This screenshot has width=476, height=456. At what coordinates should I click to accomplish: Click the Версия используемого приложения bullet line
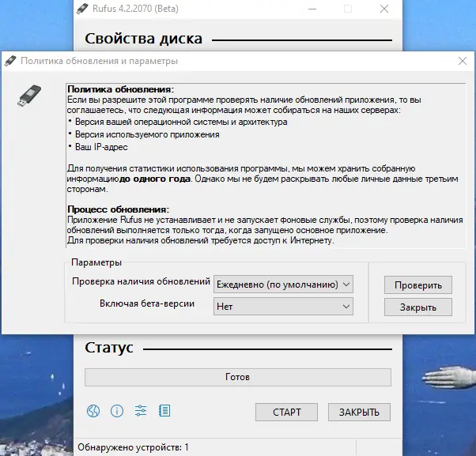[147, 134]
